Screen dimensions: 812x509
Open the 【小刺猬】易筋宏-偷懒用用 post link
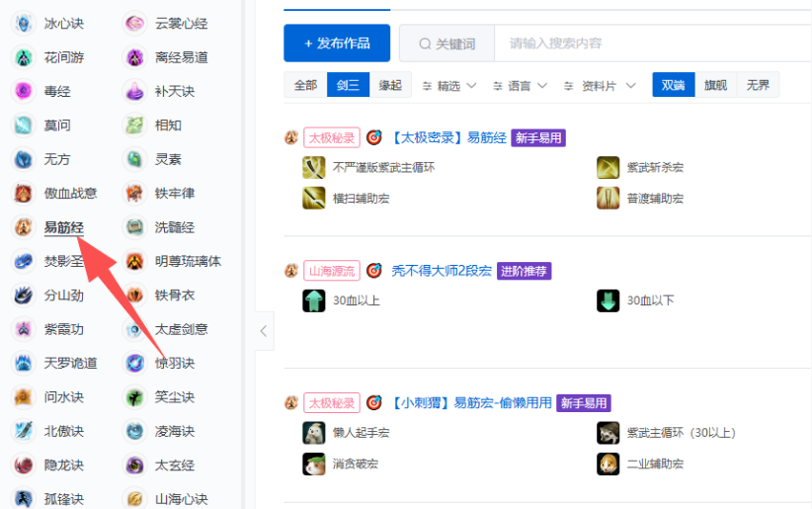tap(471, 402)
